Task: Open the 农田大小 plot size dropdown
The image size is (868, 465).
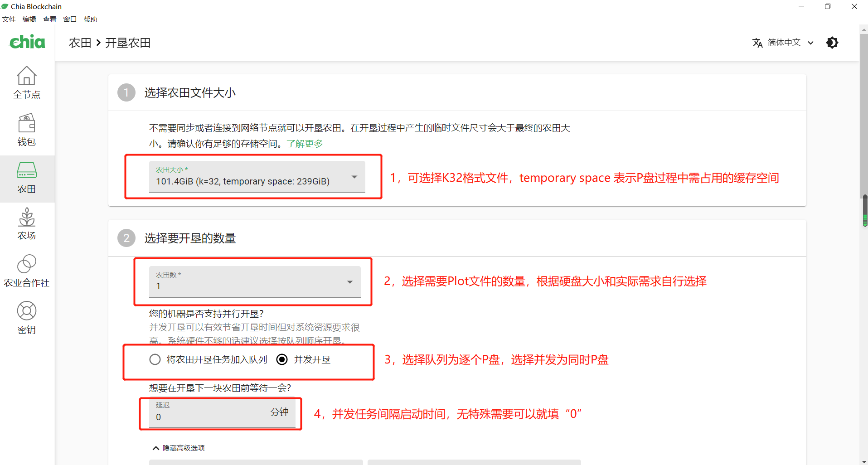Action: [257, 177]
